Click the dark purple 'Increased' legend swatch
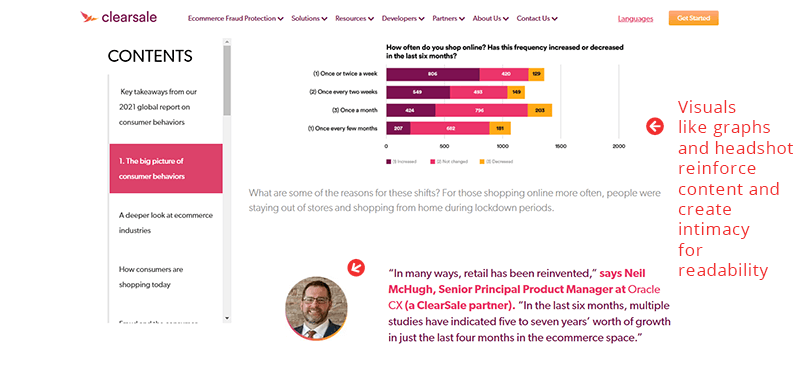Viewport: 800px width, 373px height. click(x=388, y=161)
